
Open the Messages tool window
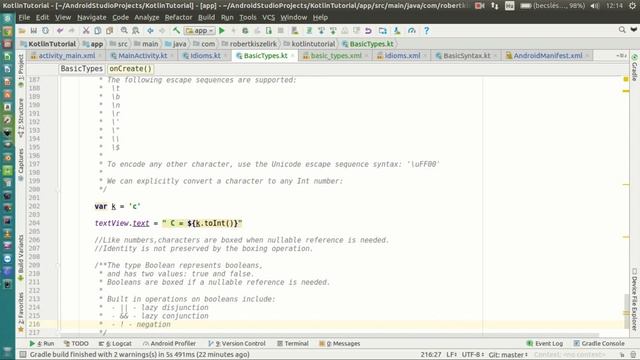coord(340,344)
